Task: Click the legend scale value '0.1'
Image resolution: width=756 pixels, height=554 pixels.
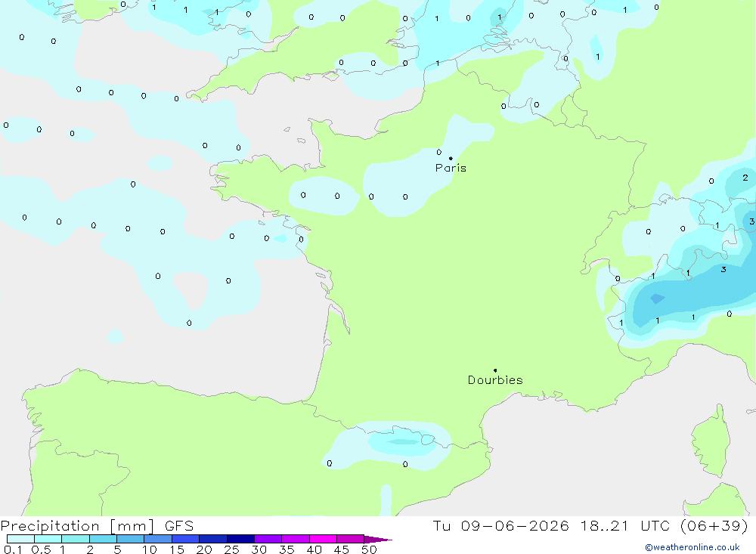Action: [13, 549]
